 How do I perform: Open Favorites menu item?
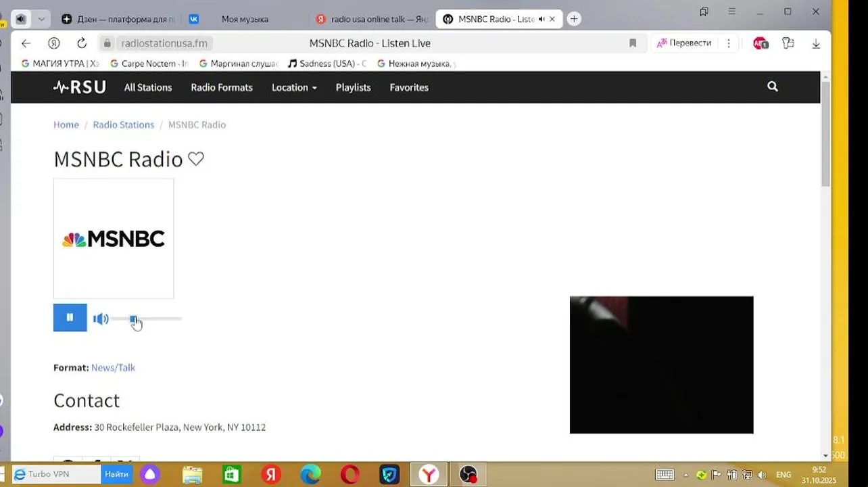click(x=409, y=87)
